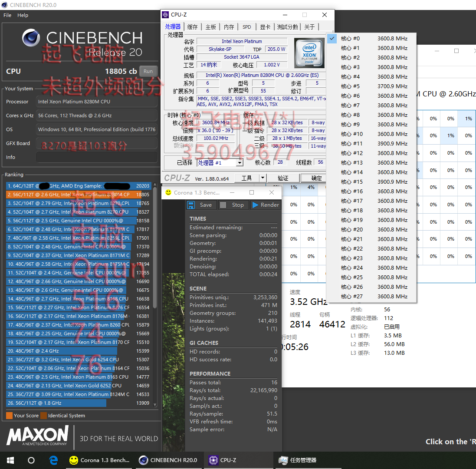Expand the arrow next to 工具 button
This screenshot has height=469, width=476.
click(263, 178)
